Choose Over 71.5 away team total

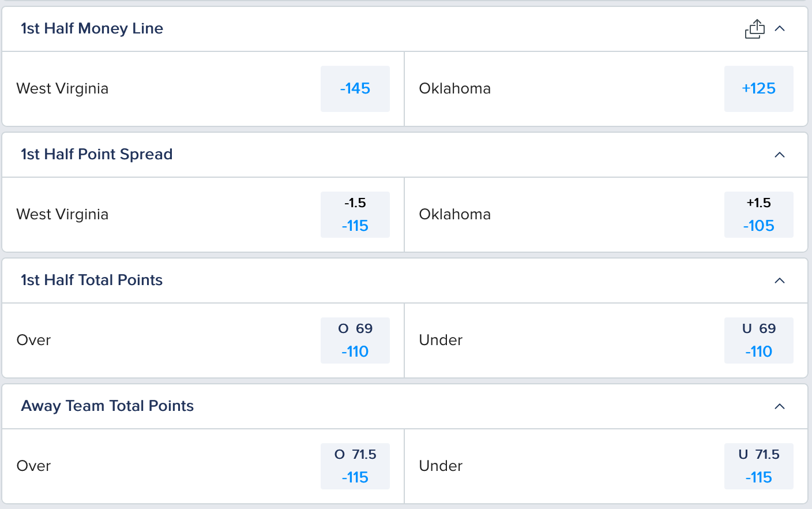355,466
